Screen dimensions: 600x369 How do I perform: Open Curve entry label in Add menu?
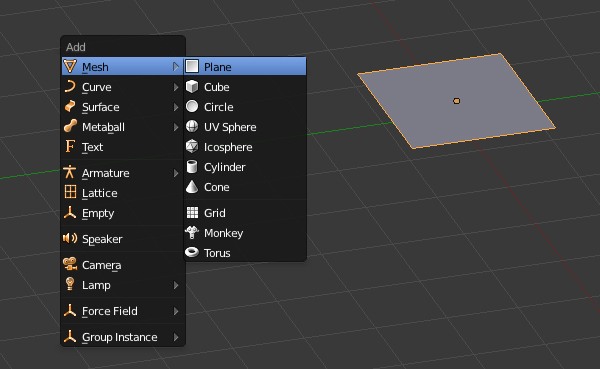tap(97, 87)
